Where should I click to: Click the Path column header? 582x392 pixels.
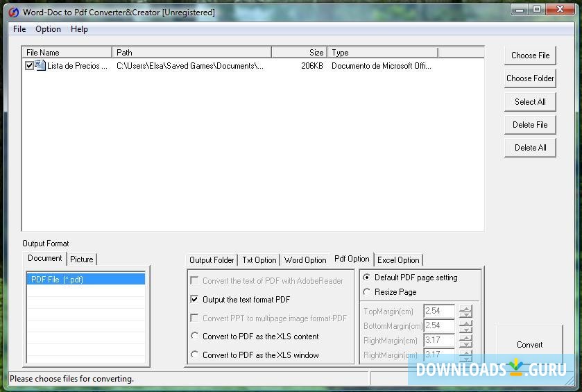(191, 52)
